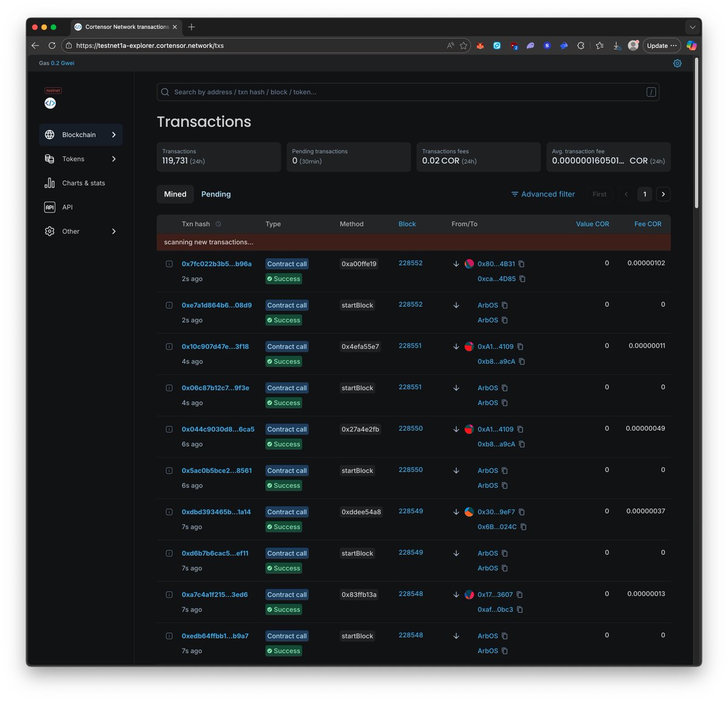Viewport: 728px width, 701px height.
Task: Open browser extensions puzzle icon
Action: [581, 45]
